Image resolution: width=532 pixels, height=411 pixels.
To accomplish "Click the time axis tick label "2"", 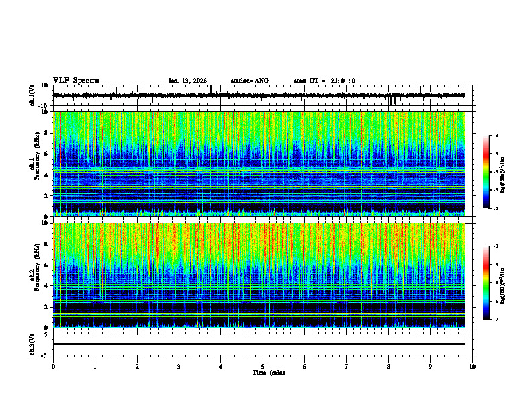I will (x=137, y=367).
